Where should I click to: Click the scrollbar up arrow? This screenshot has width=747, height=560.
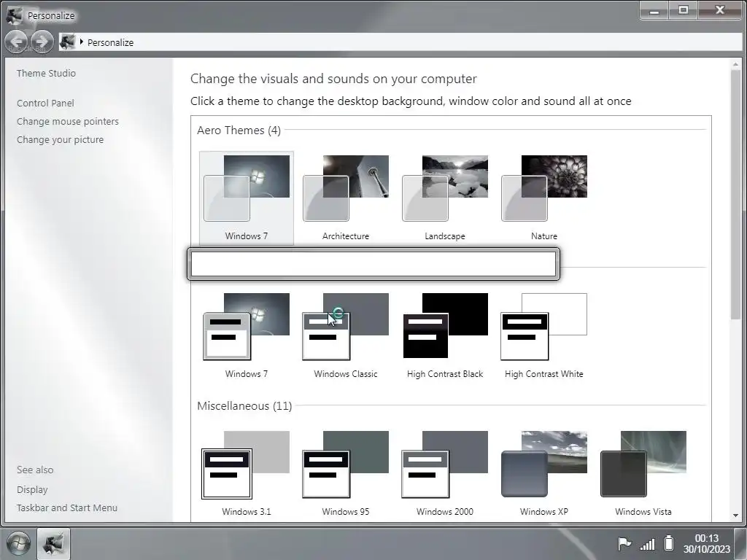pos(735,64)
